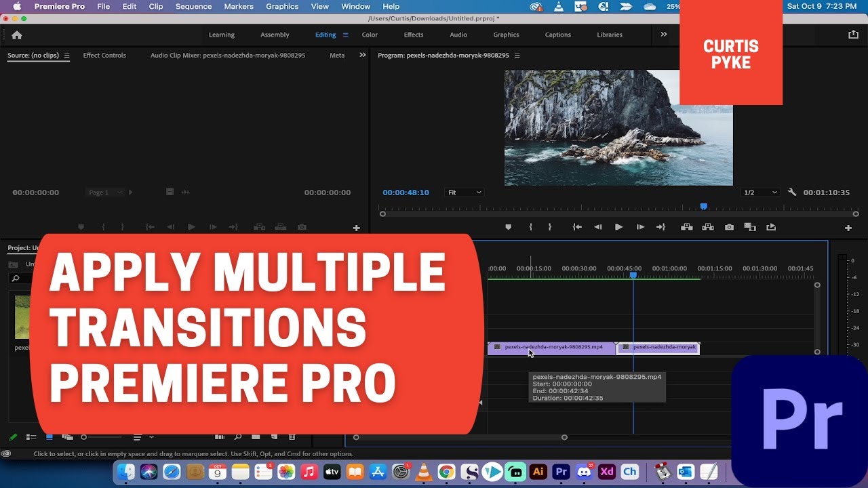Click the Export Frame camera icon
Viewport: 868px width, 488px height.
click(x=730, y=227)
